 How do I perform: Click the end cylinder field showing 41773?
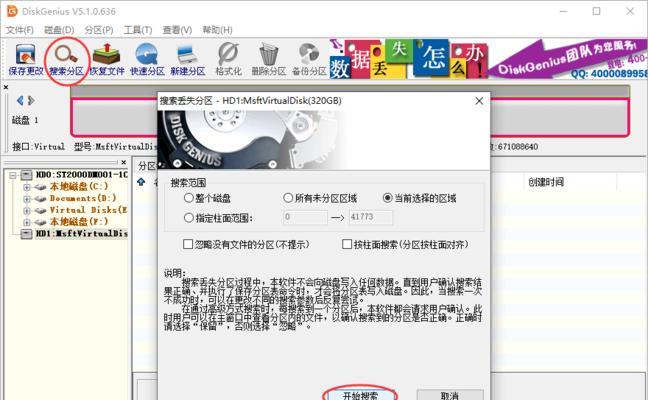pos(371,217)
